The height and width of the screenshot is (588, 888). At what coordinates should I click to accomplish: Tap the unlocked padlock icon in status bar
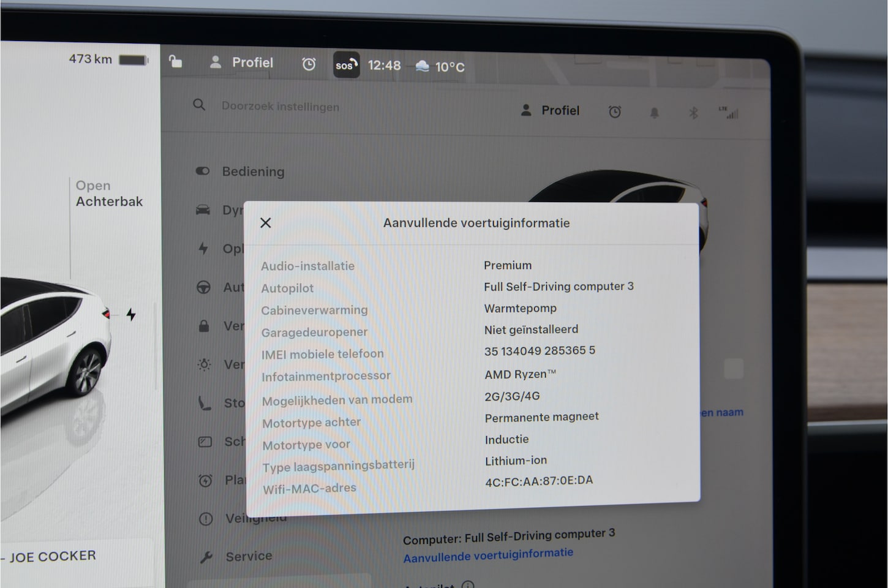point(176,61)
